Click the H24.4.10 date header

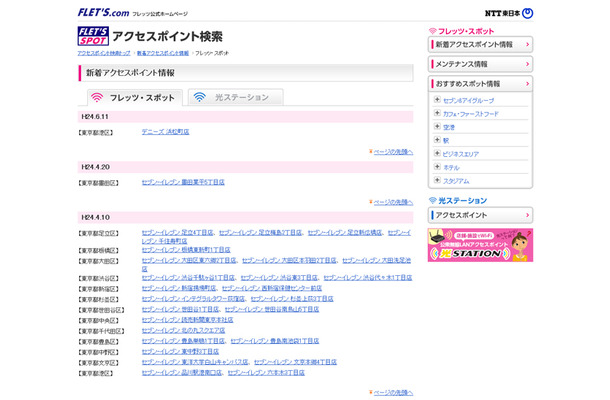click(x=245, y=217)
